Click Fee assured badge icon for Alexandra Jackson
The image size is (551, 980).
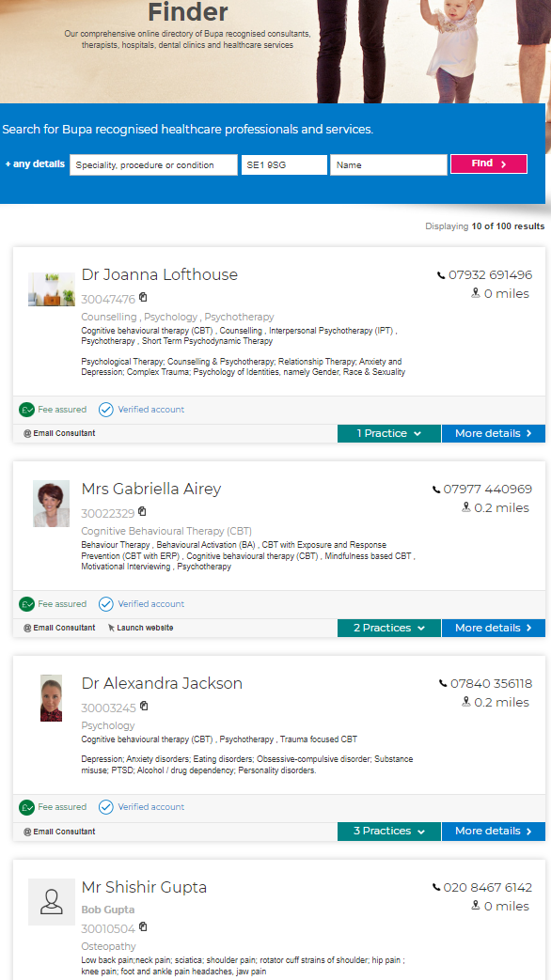[27, 807]
